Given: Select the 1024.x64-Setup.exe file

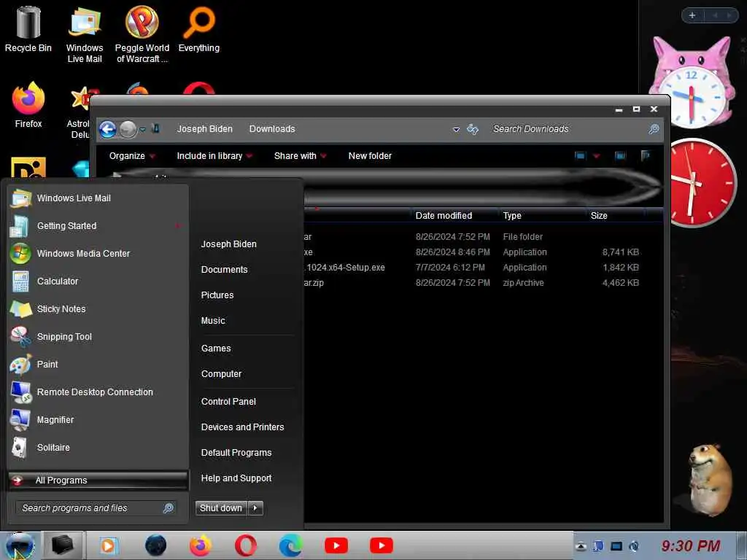Looking at the screenshot, I should pos(472,267).
